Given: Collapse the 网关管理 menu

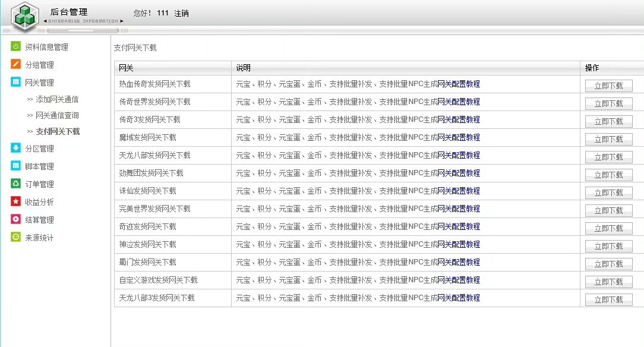Looking at the screenshot, I should [x=39, y=83].
